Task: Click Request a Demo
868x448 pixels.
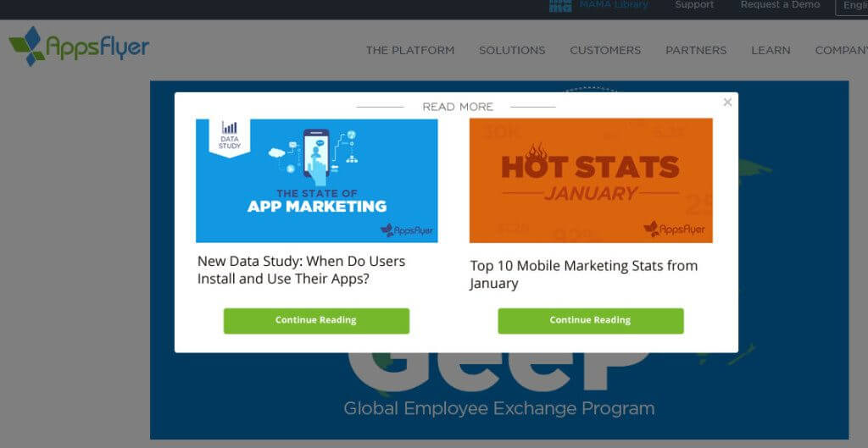Action: click(x=780, y=5)
